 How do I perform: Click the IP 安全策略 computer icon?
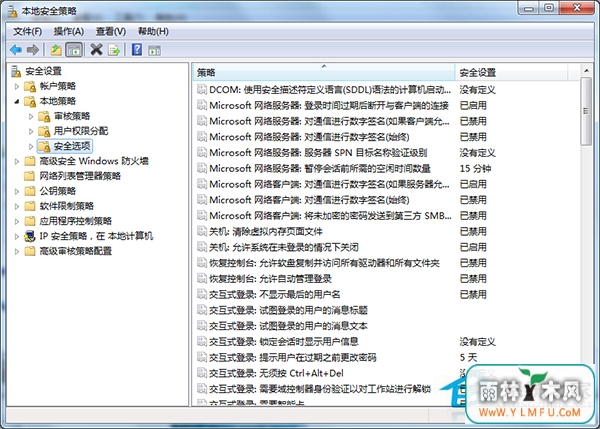[30, 236]
